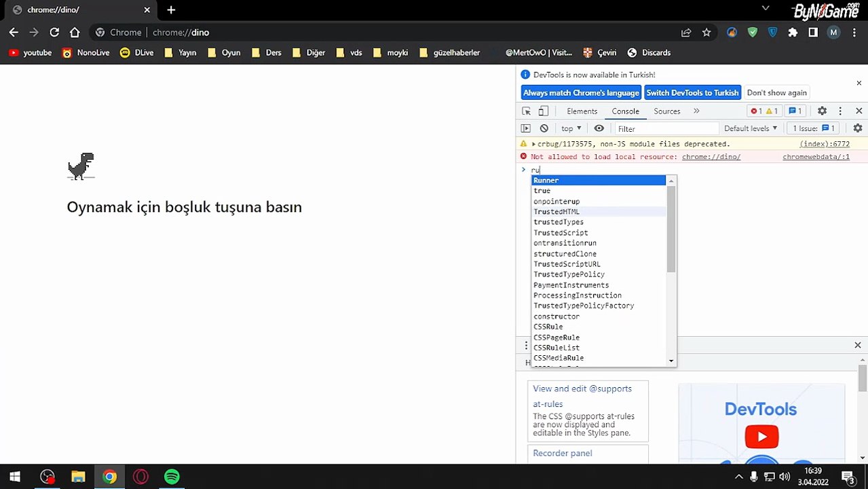Click Switch DevTools to Turkish
Viewport: 868px width, 489px height.
692,92
